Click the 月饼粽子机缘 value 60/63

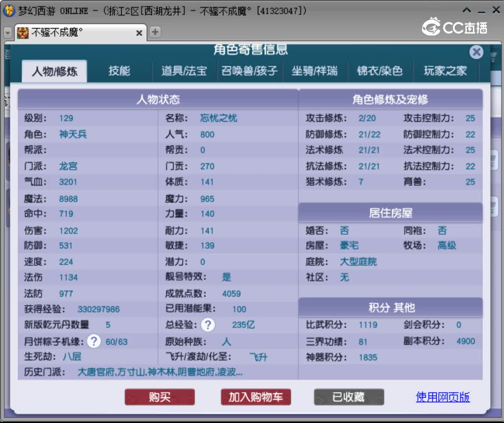click(117, 342)
